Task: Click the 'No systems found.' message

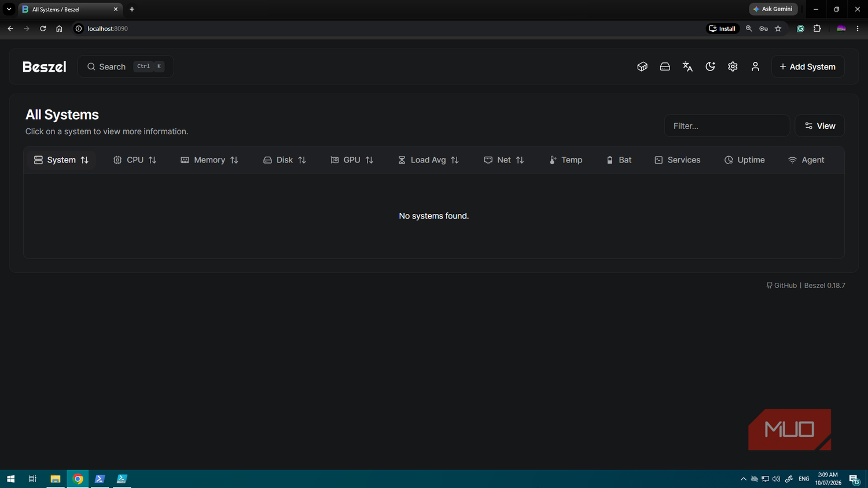Action: [x=434, y=216]
